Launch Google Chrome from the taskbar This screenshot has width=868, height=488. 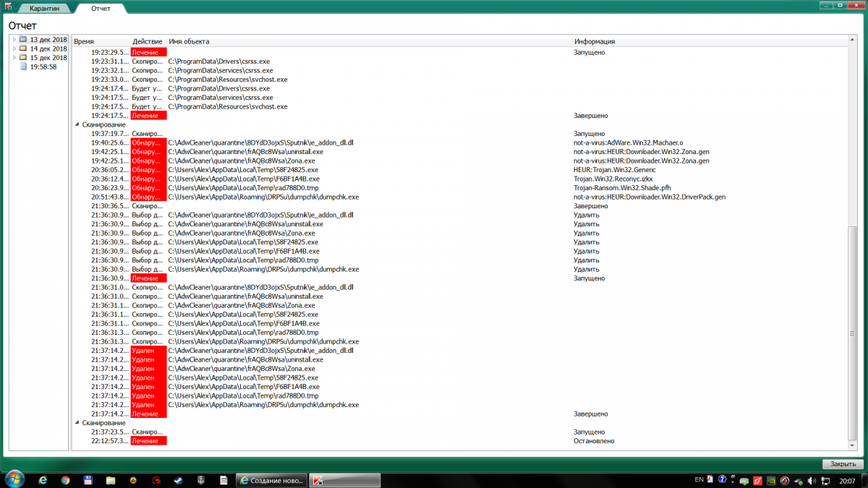[x=65, y=480]
